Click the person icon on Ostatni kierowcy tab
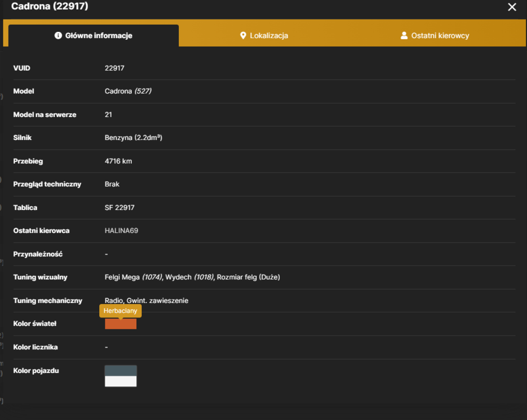527x420 pixels. pos(404,36)
